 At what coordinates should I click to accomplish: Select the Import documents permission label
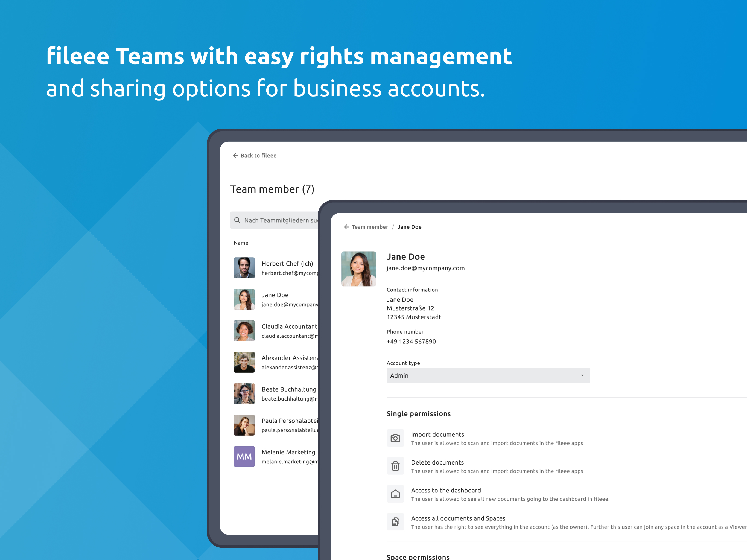click(x=437, y=434)
